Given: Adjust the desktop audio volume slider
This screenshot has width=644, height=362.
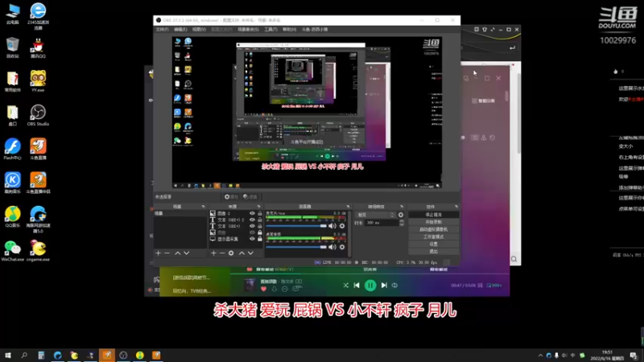Looking at the screenshot, I should click(295, 247).
